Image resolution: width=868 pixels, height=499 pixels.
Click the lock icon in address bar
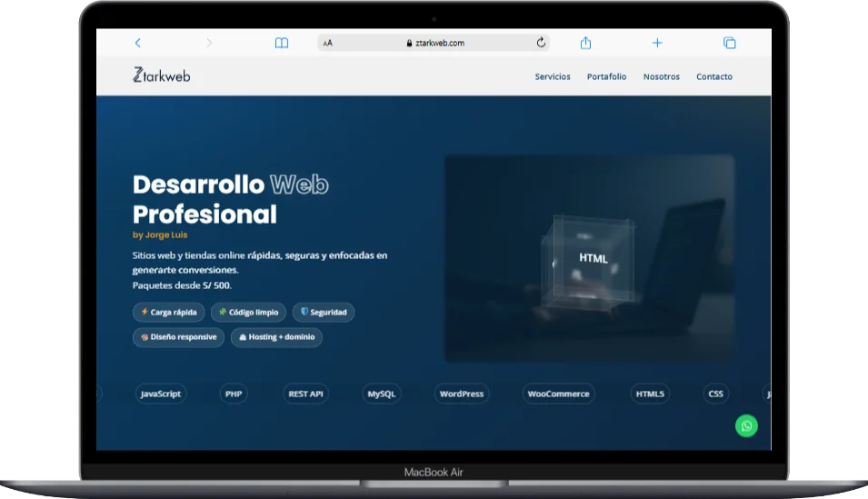[409, 43]
